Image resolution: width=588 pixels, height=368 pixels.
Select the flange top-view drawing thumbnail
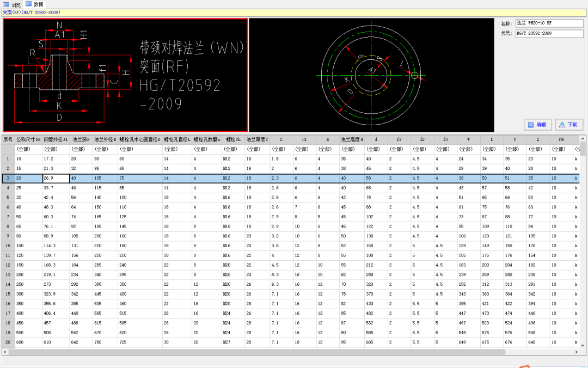371,75
